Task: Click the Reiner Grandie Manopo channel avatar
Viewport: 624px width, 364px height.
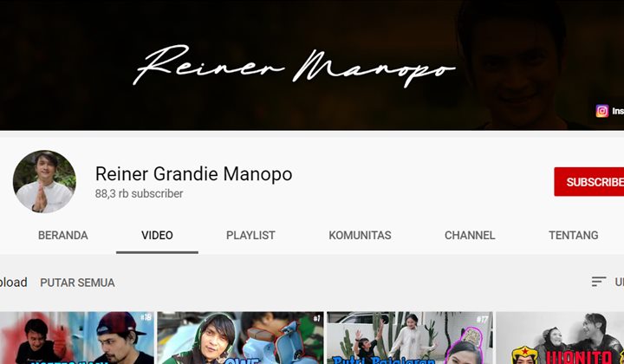Action: click(x=44, y=182)
